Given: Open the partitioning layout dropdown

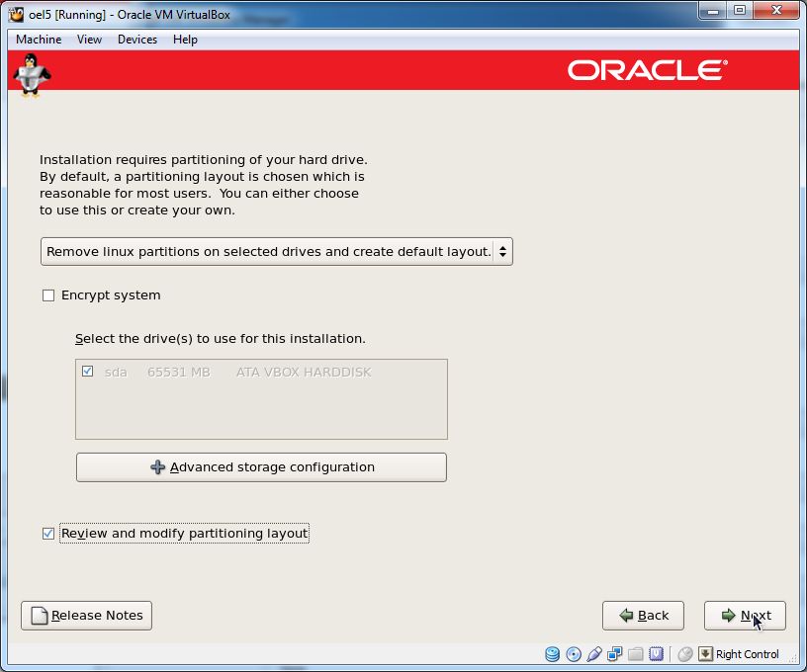Looking at the screenshot, I should pyautogui.click(x=276, y=251).
